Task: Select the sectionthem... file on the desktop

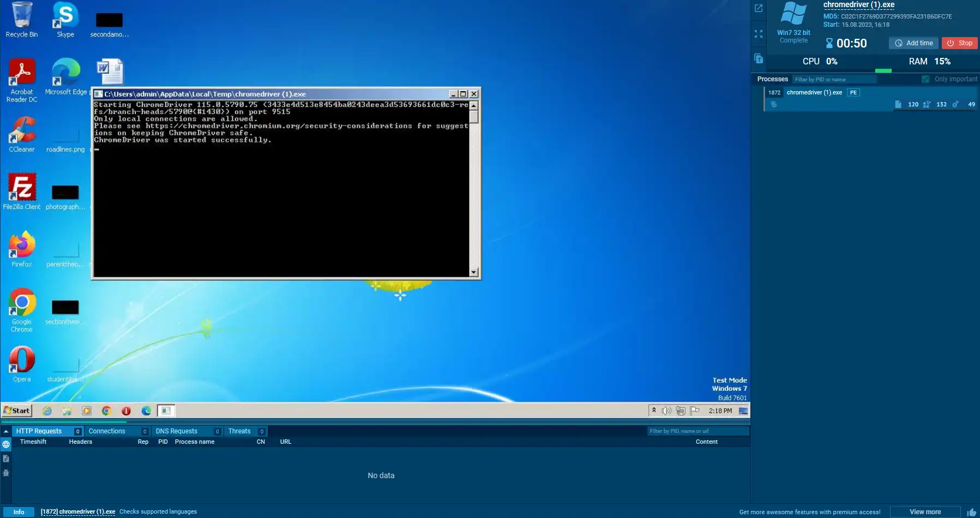Action: pyautogui.click(x=65, y=313)
